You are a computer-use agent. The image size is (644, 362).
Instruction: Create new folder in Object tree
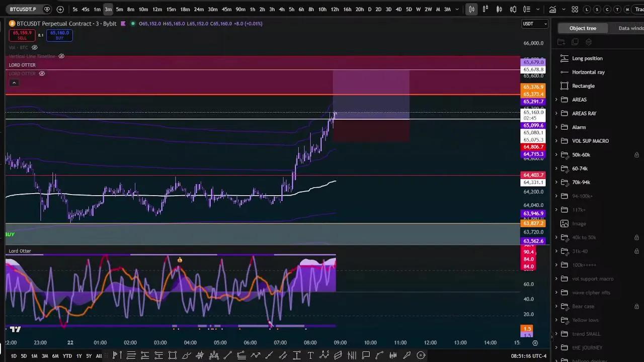click(561, 42)
